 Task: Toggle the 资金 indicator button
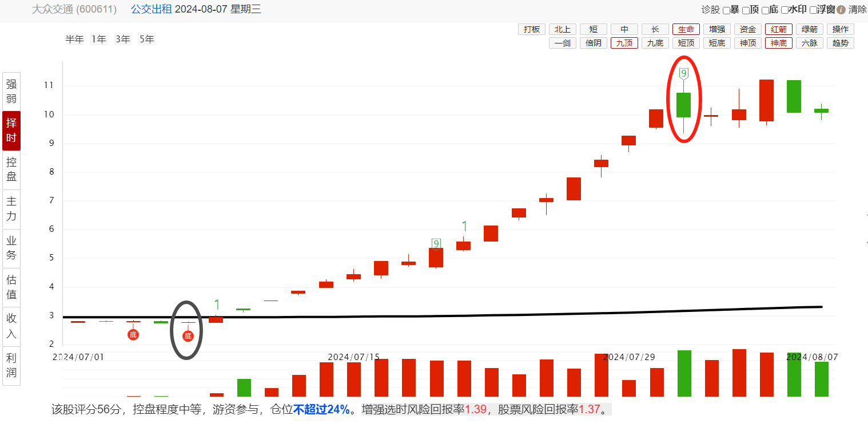(x=748, y=29)
